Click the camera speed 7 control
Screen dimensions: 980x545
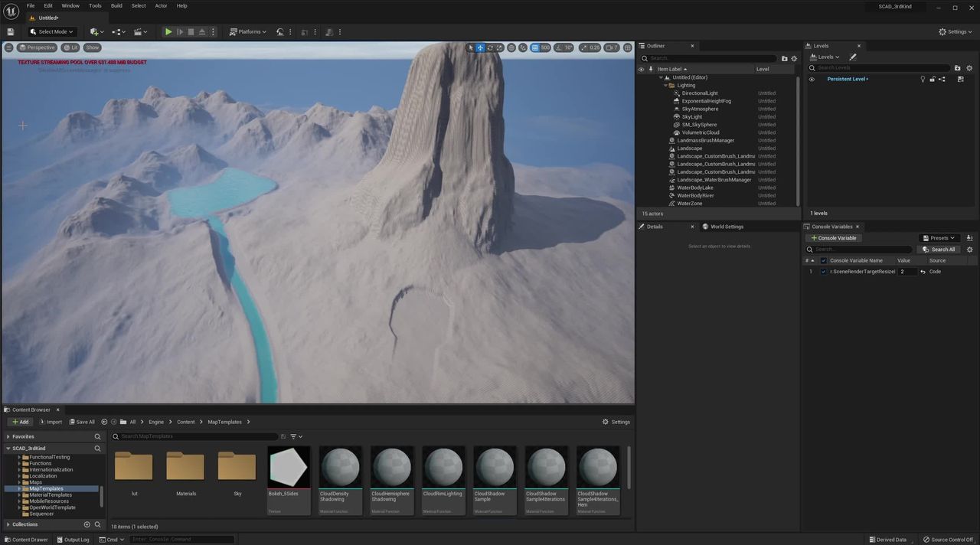pyautogui.click(x=612, y=47)
